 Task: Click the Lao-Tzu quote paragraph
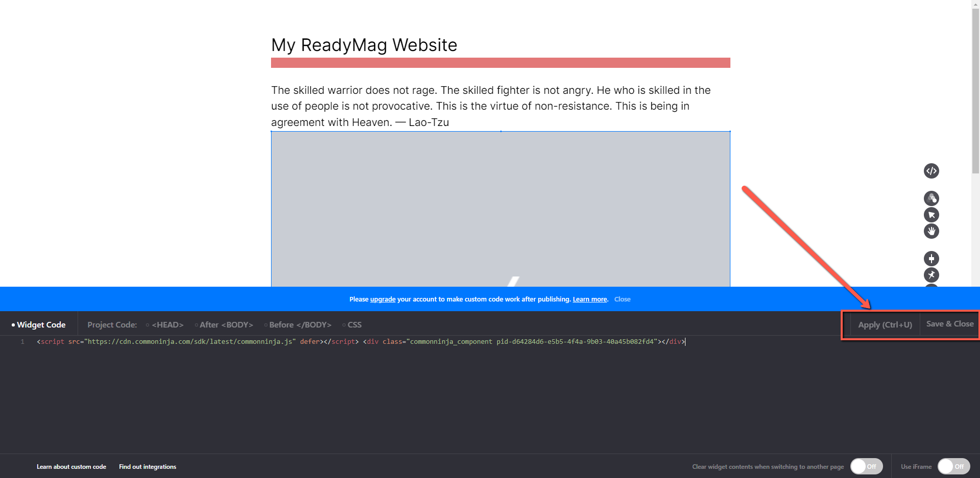pyautogui.click(x=491, y=106)
